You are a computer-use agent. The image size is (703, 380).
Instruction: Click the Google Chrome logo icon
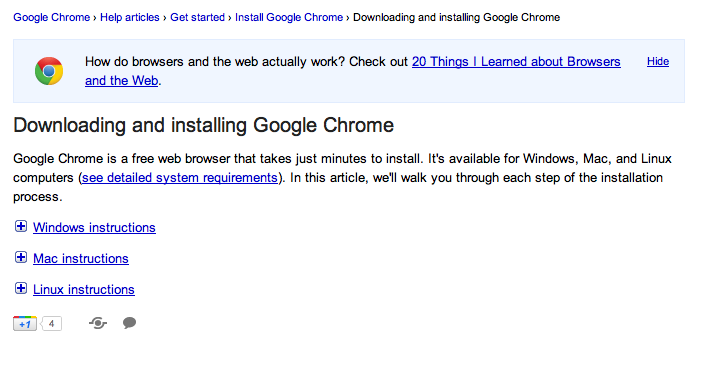coord(49,71)
